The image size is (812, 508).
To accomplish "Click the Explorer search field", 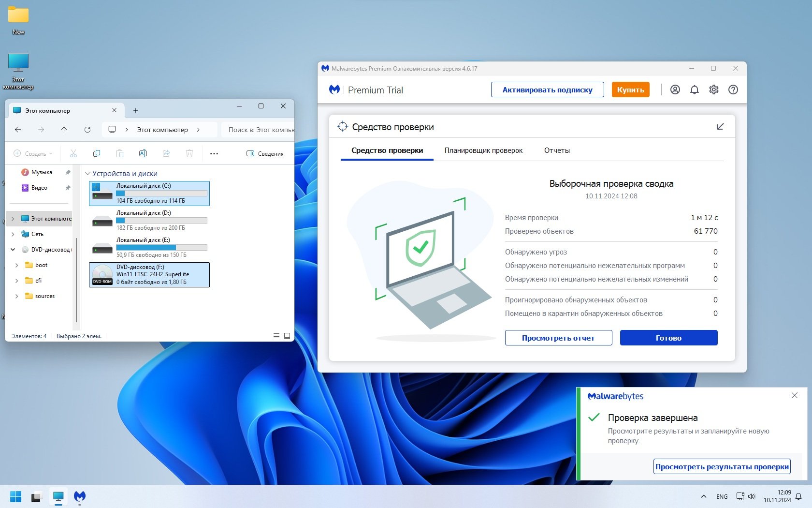I will (x=259, y=130).
